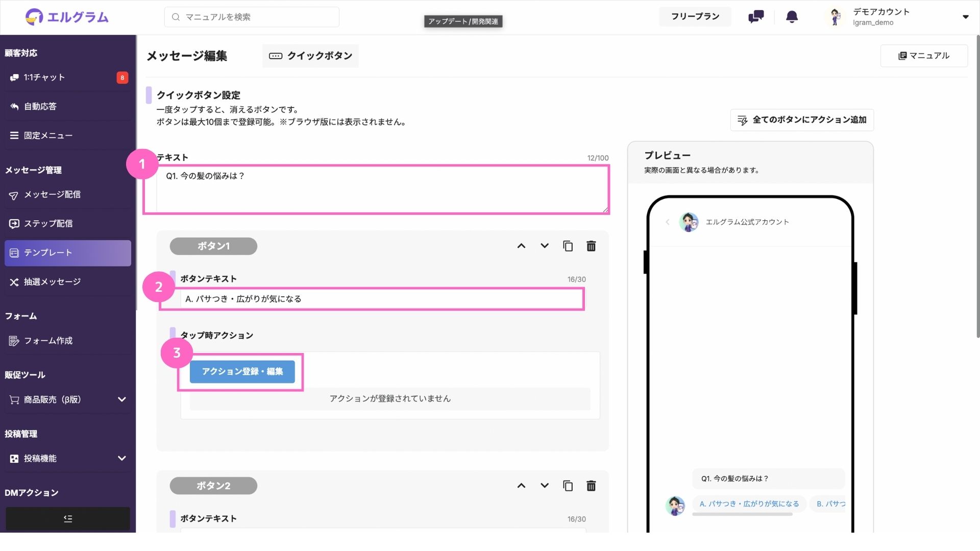980x551 pixels.
Task: Click アクション登録・編集 button
Action: (x=242, y=372)
